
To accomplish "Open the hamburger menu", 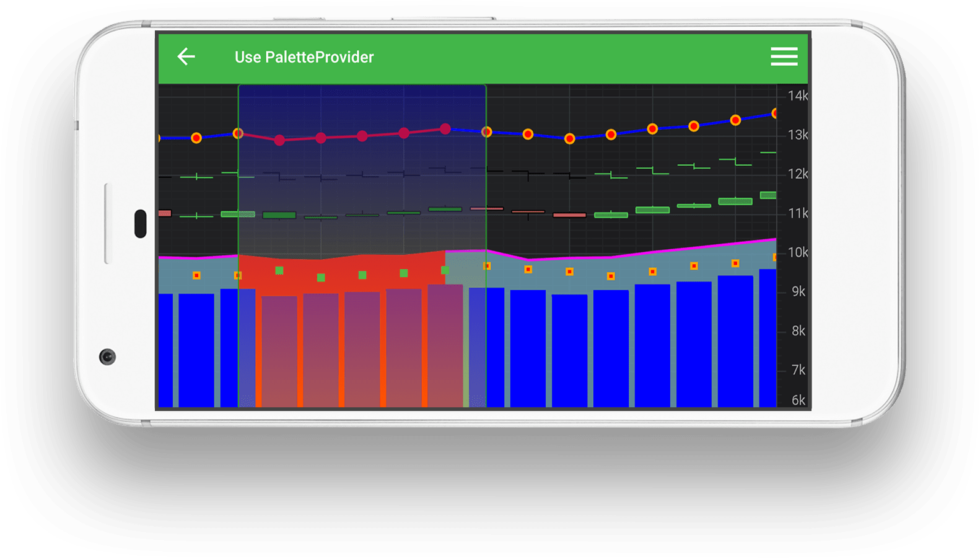I will point(784,56).
